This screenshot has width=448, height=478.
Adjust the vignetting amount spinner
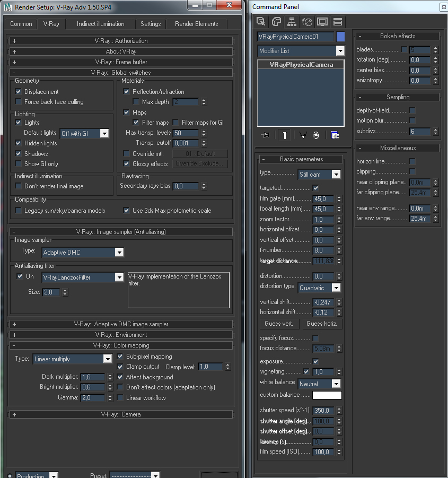point(339,372)
